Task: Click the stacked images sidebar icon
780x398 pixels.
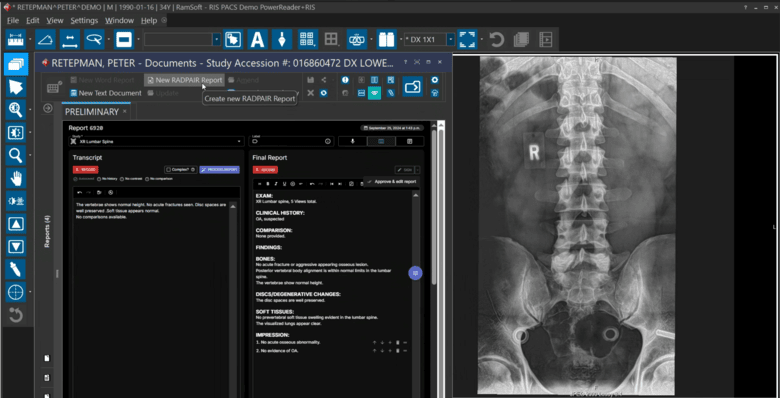Action: click(x=16, y=64)
